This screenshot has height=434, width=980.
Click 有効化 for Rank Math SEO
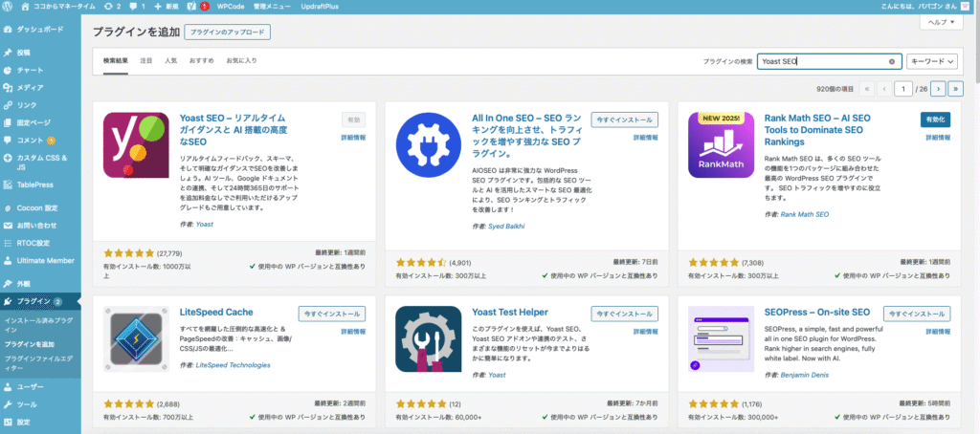pyautogui.click(x=936, y=119)
